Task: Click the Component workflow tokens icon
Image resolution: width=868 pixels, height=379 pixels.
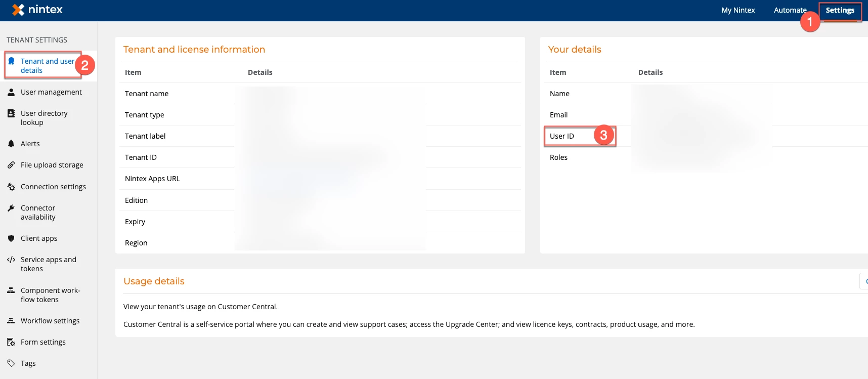Action: point(11,290)
